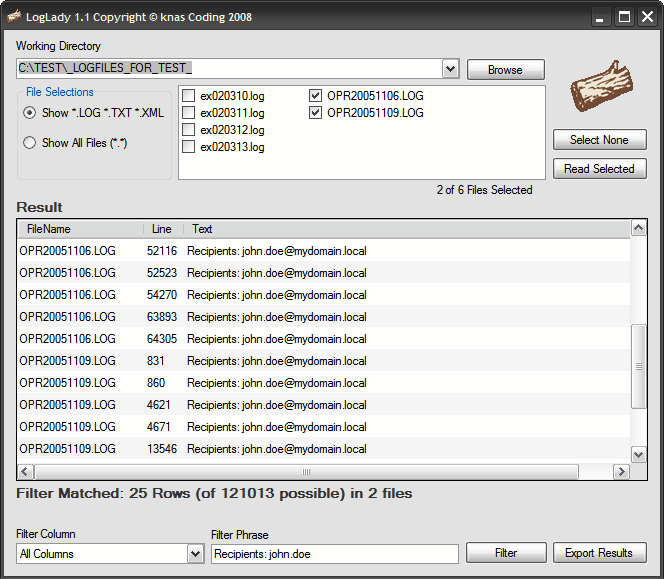Select Show *.LOG *.TXT *.XML radio option
Screen dimensions: 664x579
(30, 113)
